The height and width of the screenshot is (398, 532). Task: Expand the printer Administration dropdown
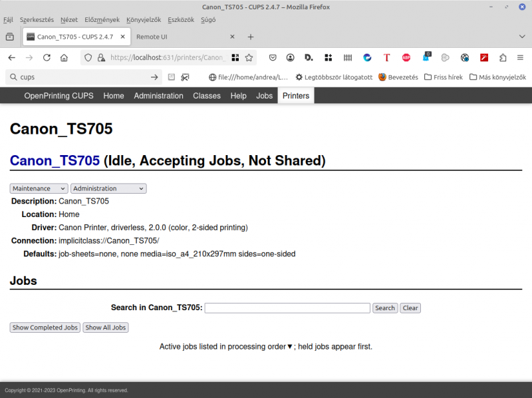108,188
